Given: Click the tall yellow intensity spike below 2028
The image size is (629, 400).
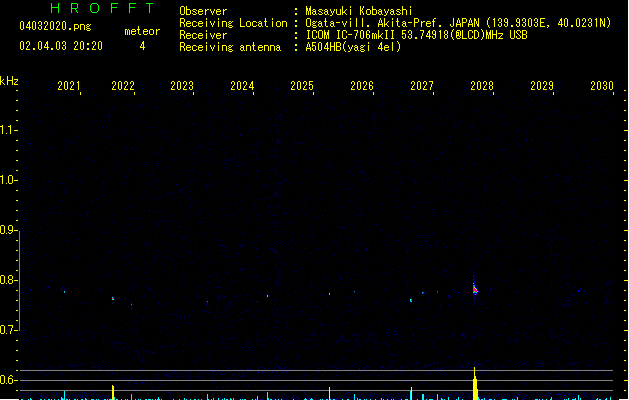Looking at the screenshot, I should [475, 384].
